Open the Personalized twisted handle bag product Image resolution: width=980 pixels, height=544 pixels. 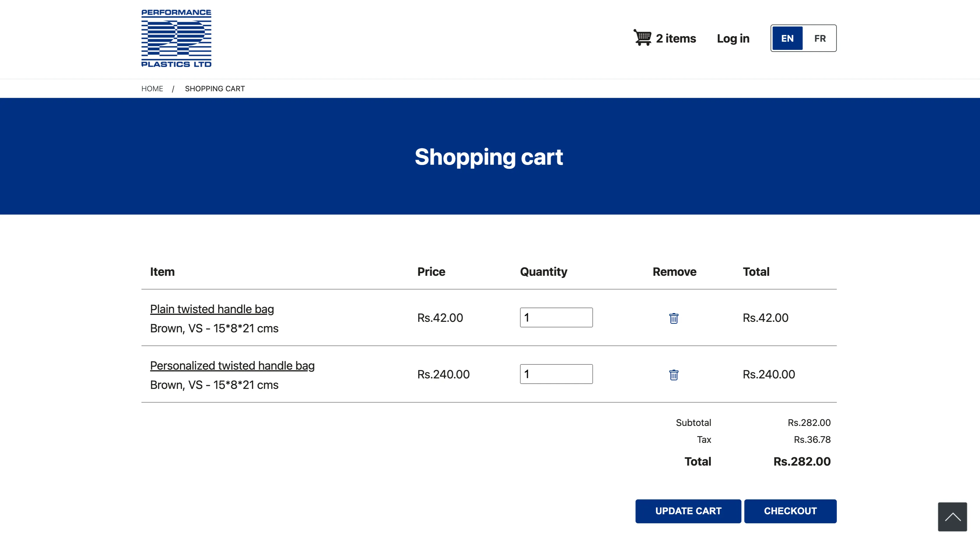pyautogui.click(x=233, y=366)
